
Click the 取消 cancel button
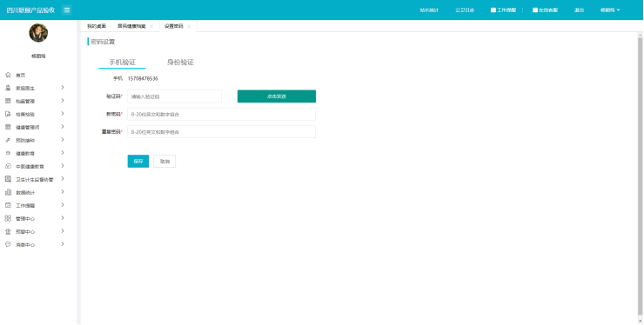[164, 162]
